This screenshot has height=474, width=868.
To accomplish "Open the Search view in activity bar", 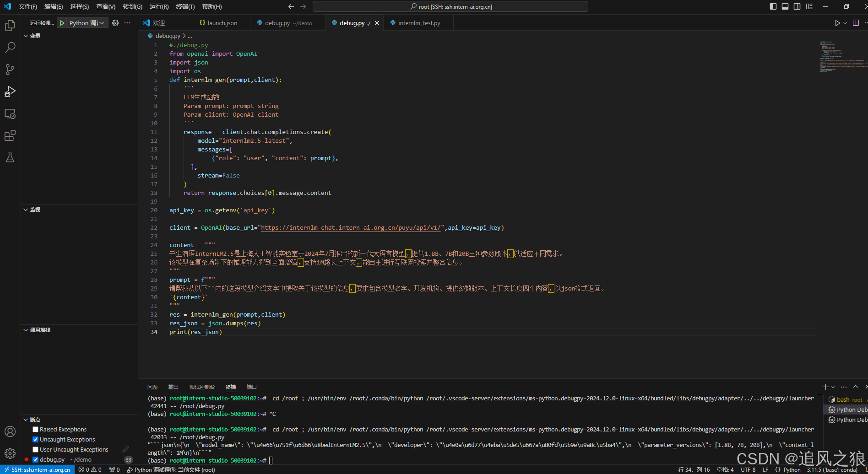I will [10, 48].
